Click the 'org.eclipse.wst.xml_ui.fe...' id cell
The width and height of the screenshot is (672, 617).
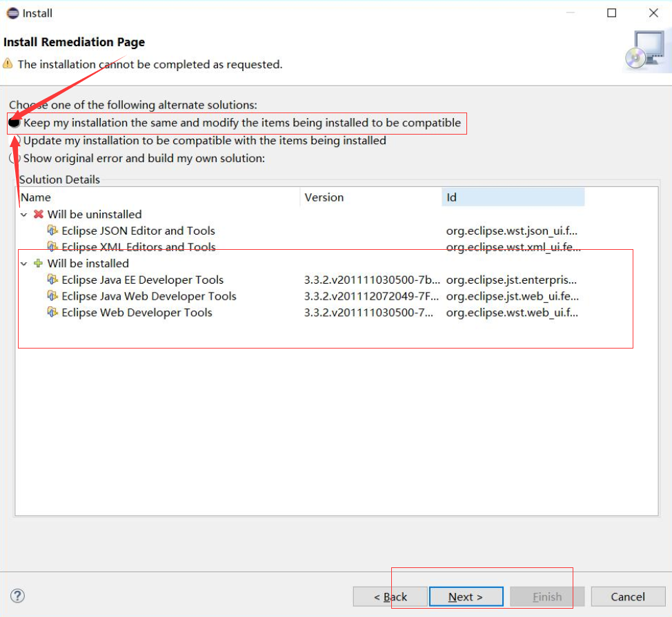click(x=513, y=247)
